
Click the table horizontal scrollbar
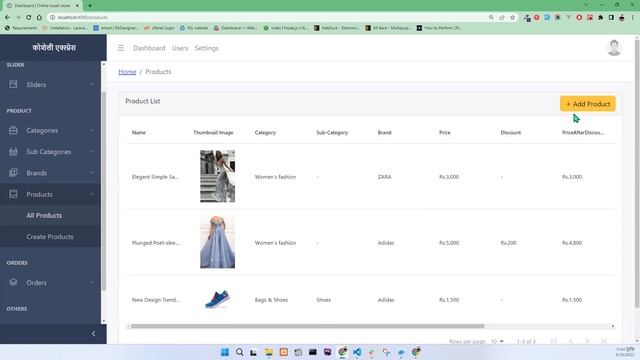point(307,326)
